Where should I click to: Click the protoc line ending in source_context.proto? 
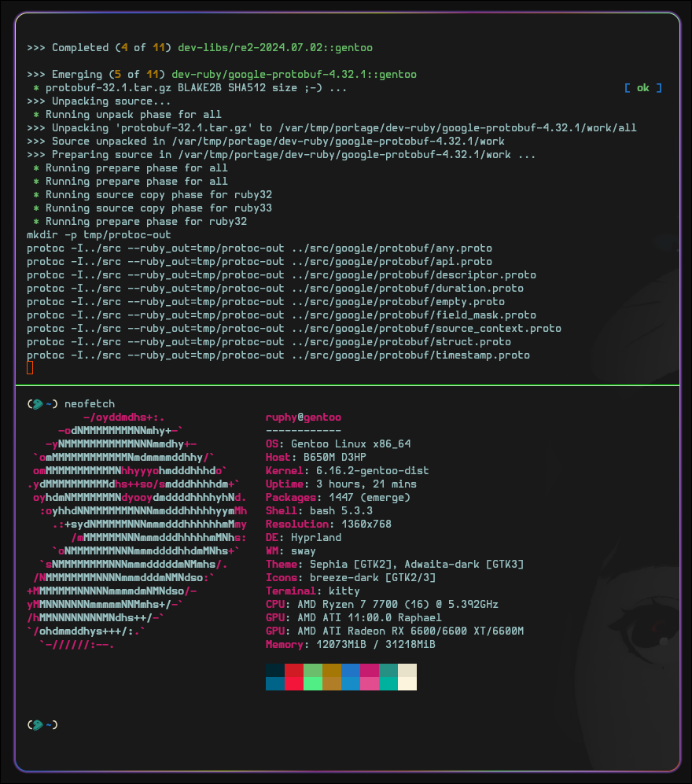(x=294, y=329)
